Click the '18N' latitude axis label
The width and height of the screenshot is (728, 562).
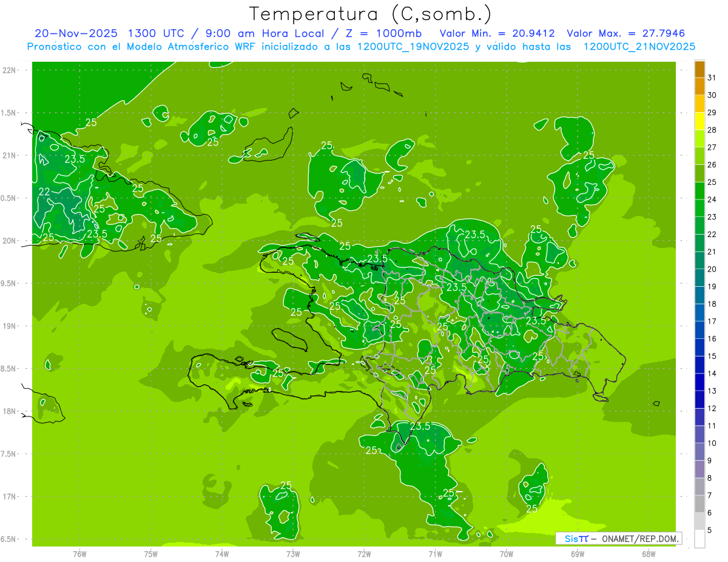[x=9, y=411]
